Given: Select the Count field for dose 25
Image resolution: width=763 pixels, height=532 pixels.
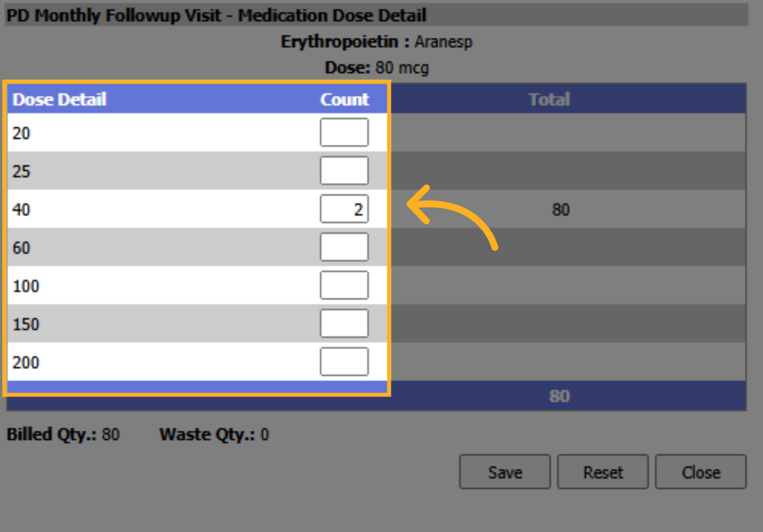Looking at the screenshot, I should [344, 171].
